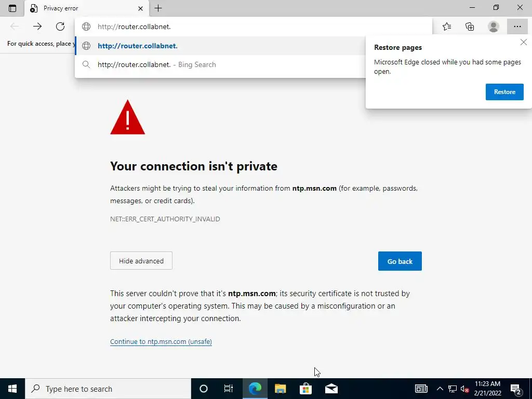Open Task View in taskbar
Viewport: 532px width, 399px height.
[229, 389]
